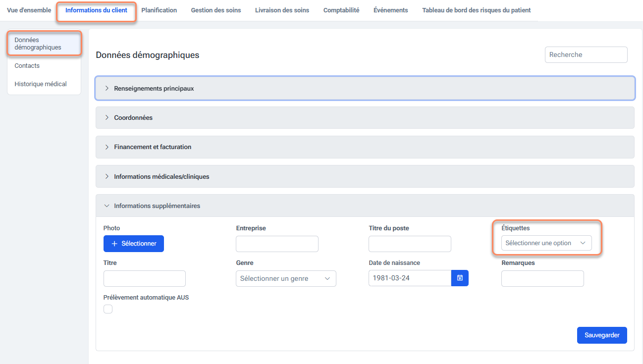Open the Étiquettes dropdown
The image size is (643, 364).
pyautogui.click(x=546, y=243)
